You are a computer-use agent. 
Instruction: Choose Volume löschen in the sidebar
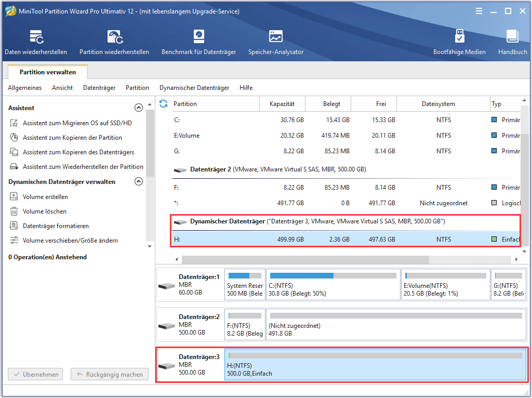pos(45,211)
